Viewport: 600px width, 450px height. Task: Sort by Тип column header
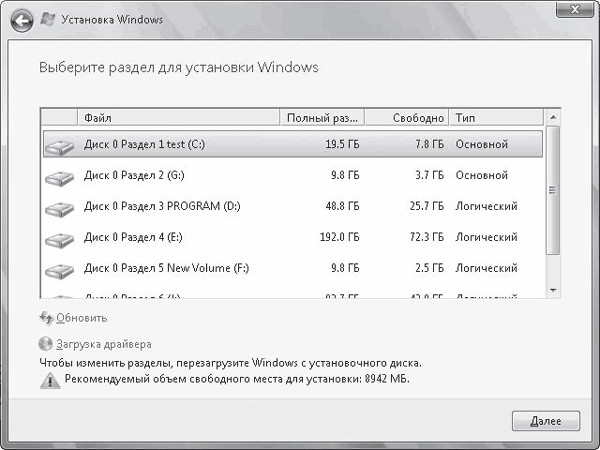(x=495, y=118)
